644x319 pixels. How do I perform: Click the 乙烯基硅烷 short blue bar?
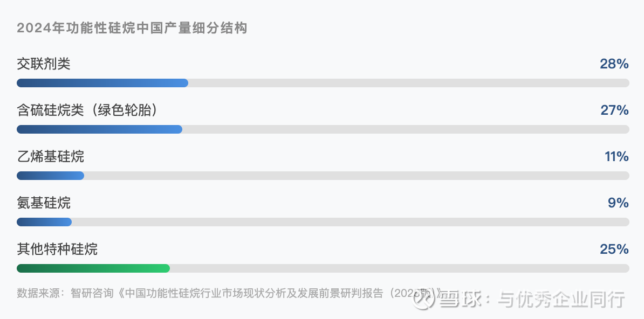(x=50, y=176)
